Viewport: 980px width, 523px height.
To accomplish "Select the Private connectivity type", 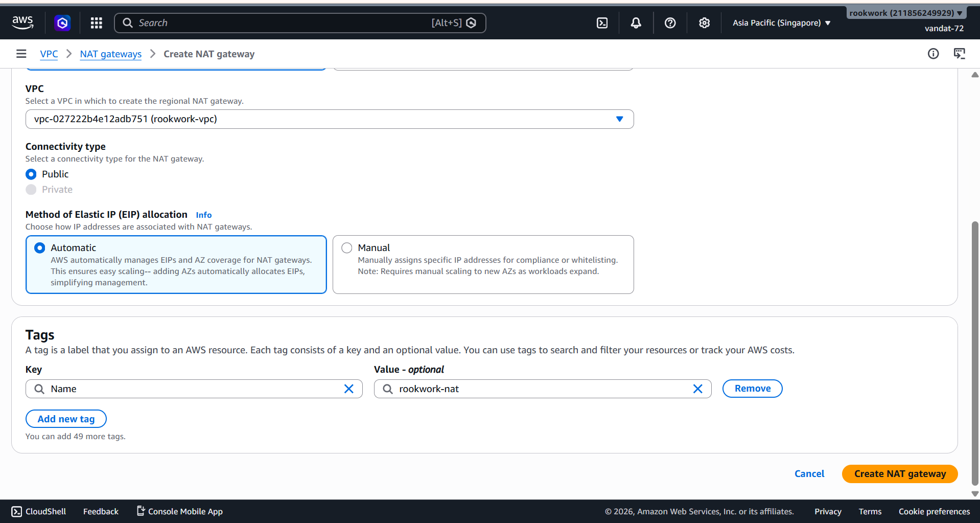I will (x=31, y=190).
